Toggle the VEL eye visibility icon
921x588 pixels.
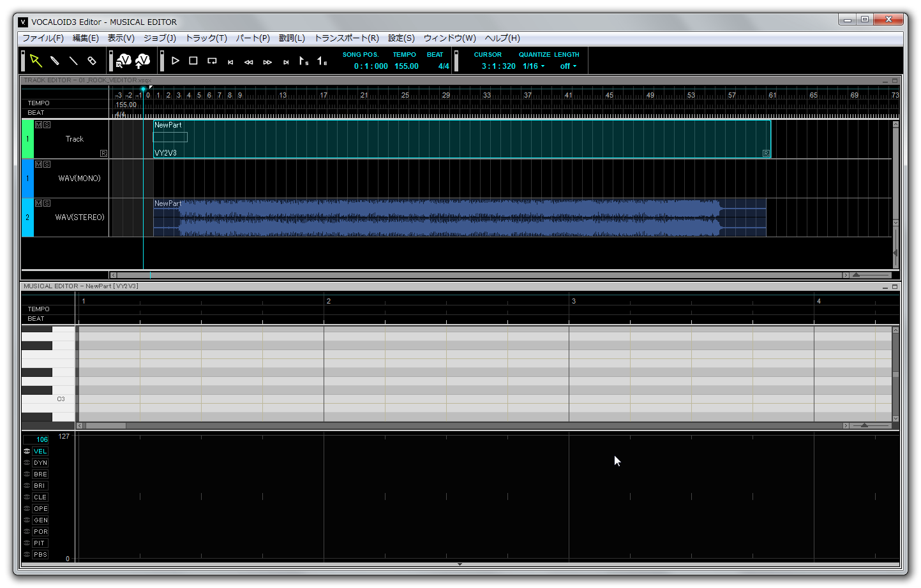[x=27, y=451]
